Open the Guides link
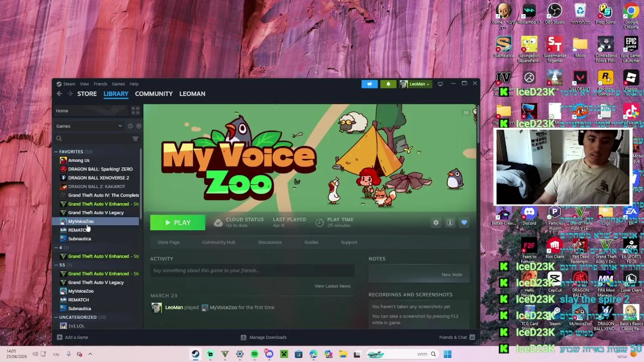Image resolution: width=644 pixels, height=362 pixels. click(311, 242)
